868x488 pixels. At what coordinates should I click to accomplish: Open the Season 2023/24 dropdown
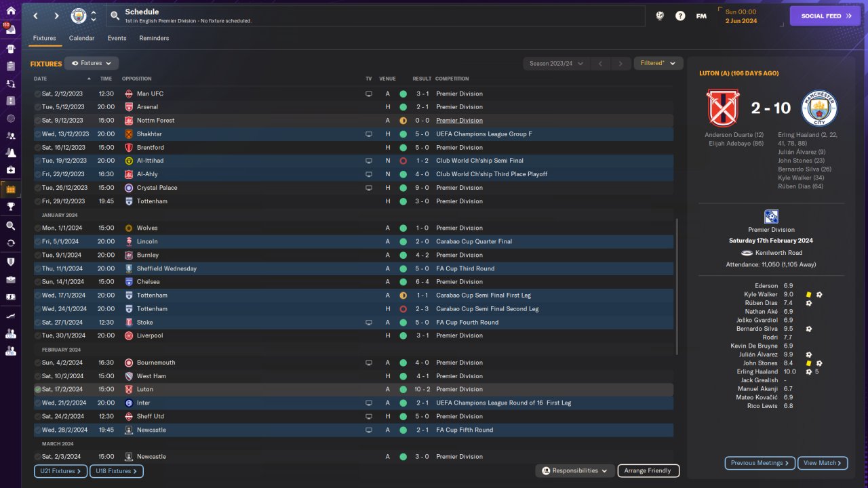555,64
